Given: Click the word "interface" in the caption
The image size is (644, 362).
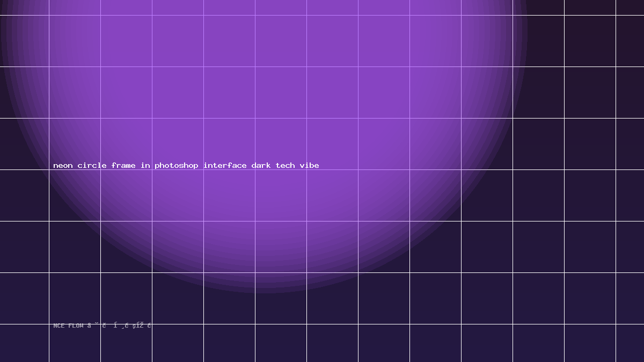Looking at the screenshot, I should click(x=225, y=166).
